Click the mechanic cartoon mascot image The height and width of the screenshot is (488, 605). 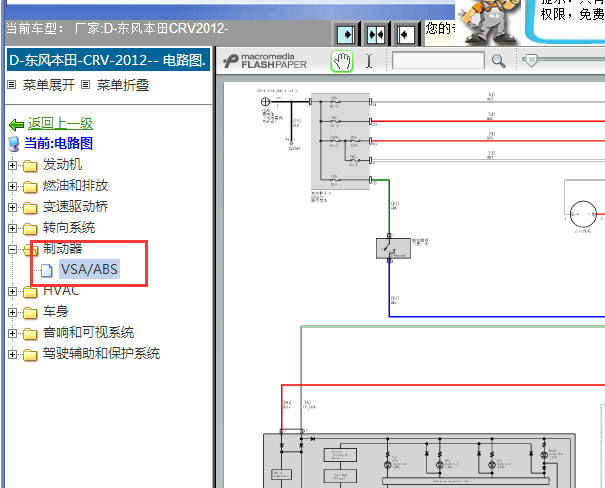tap(488, 21)
